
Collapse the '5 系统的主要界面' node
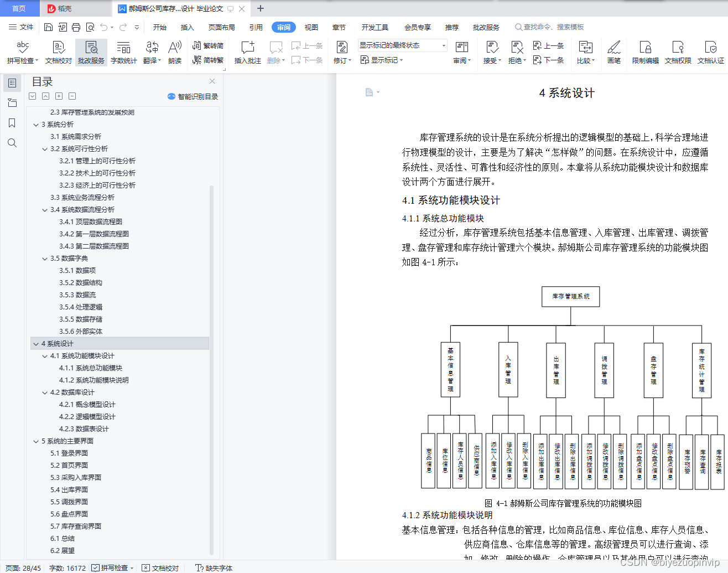coord(36,441)
